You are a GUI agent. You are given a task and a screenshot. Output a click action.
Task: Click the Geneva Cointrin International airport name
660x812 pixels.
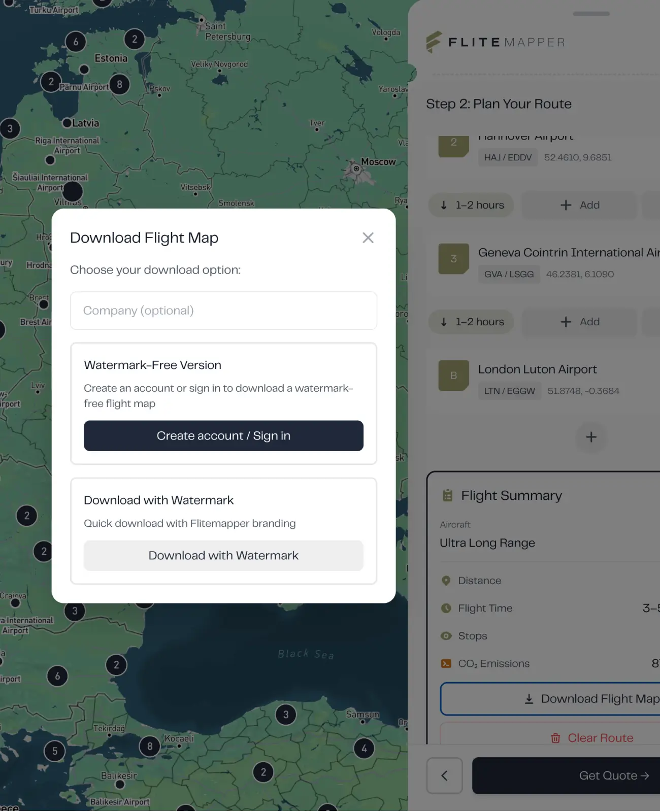569,253
